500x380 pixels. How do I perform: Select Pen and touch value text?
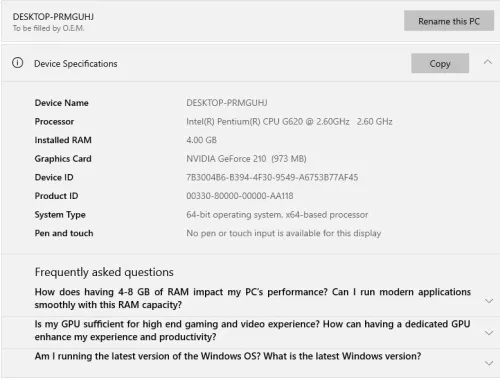tap(283, 233)
